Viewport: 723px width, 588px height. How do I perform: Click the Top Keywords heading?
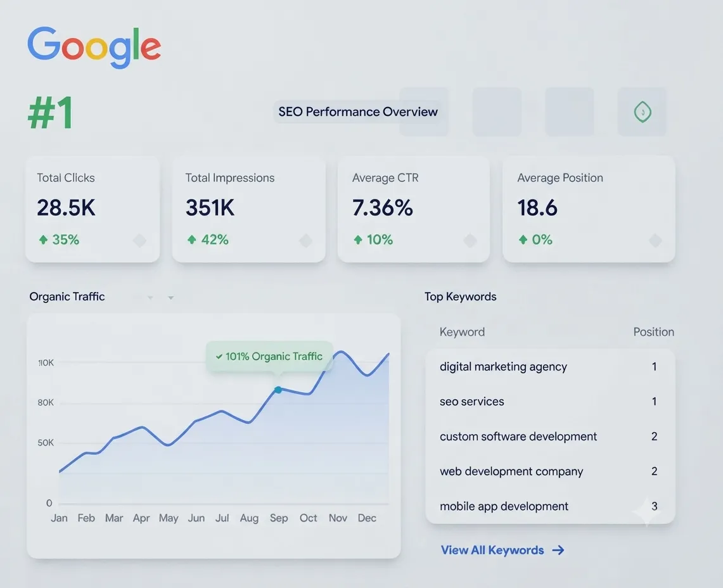(460, 297)
